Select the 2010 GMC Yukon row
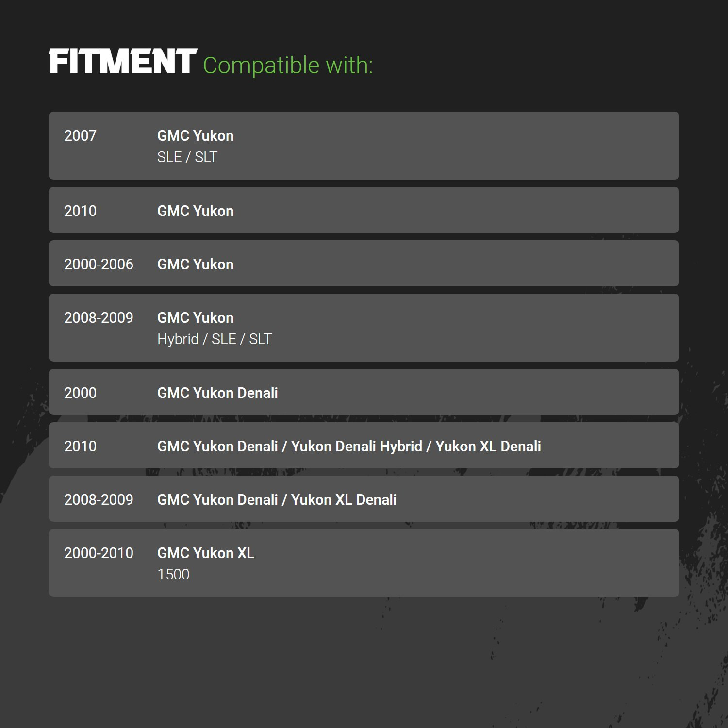 (x=364, y=210)
